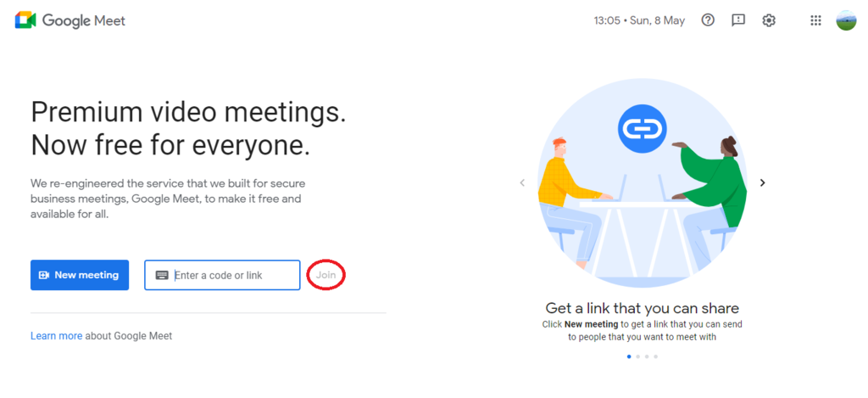Open the account profile avatar
This screenshot has height=398, width=868.
[x=846, y=20]
